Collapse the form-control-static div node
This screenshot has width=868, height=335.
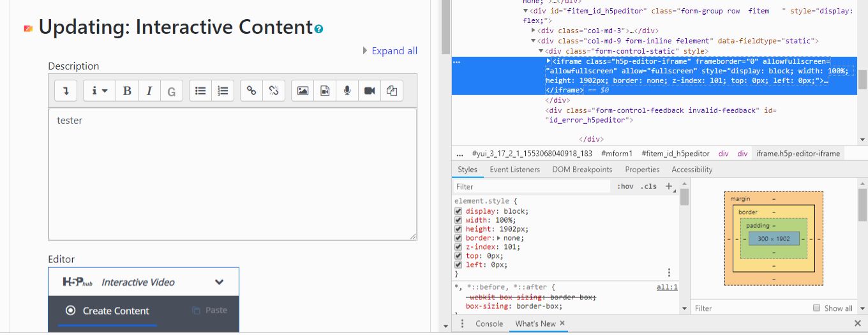(x=541, y=51)
